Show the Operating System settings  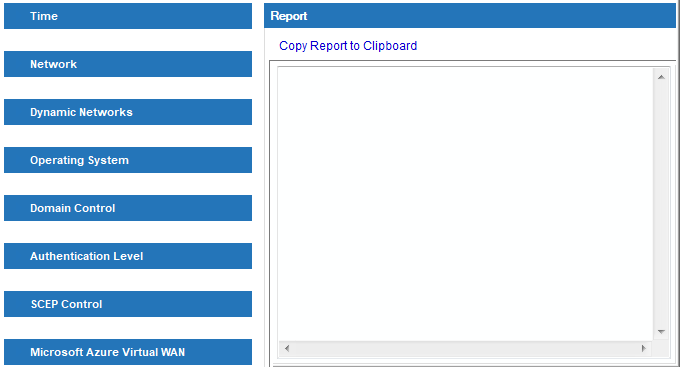pyautogui.click(x=128, y=160)
